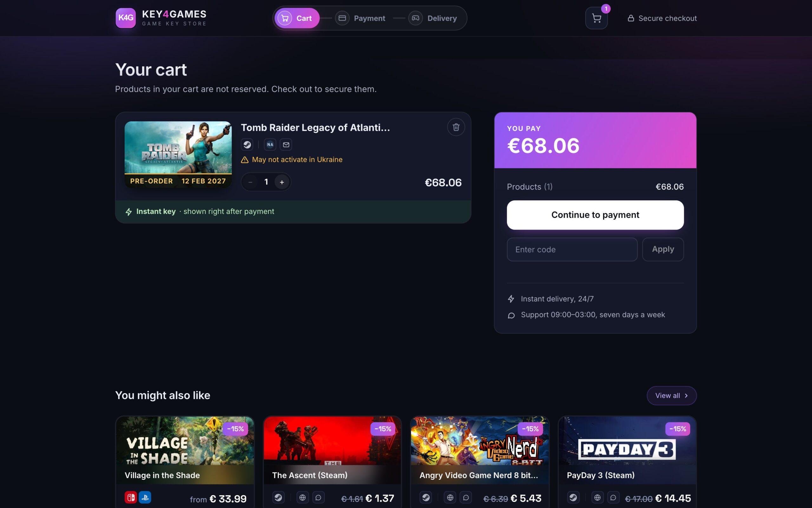812x508 pixels.
Task: Click the NA region badge
Action: pyautogui.click(x=270, y=145)
